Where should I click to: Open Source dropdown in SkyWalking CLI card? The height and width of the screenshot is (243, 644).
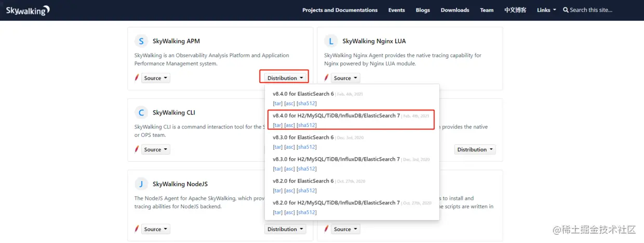(155, 149)
